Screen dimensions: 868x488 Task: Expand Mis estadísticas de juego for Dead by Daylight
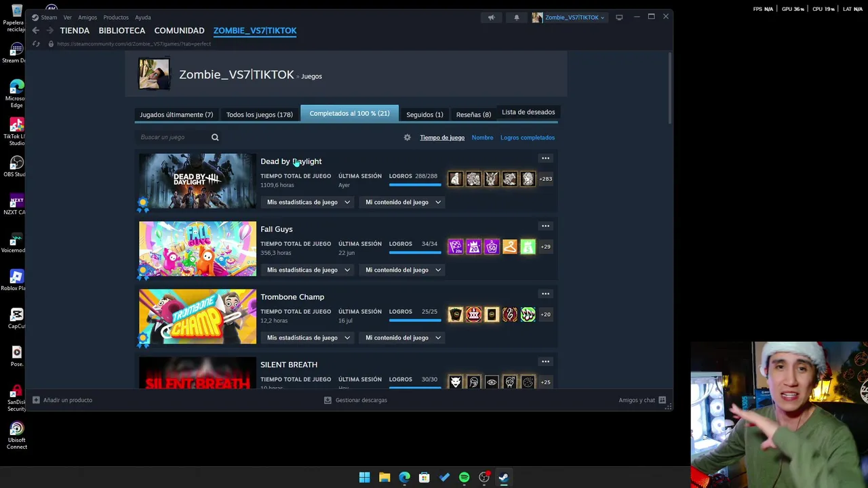(309, 202)
